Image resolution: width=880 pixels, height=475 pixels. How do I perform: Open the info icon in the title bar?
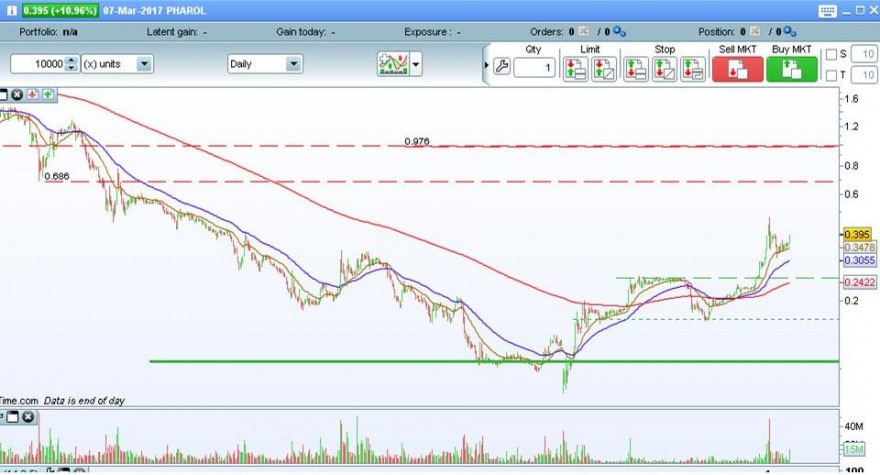click(12, 11)
